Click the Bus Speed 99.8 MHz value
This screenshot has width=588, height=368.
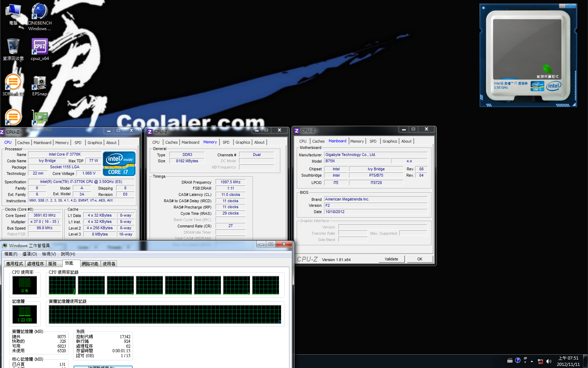click(44, 228)
